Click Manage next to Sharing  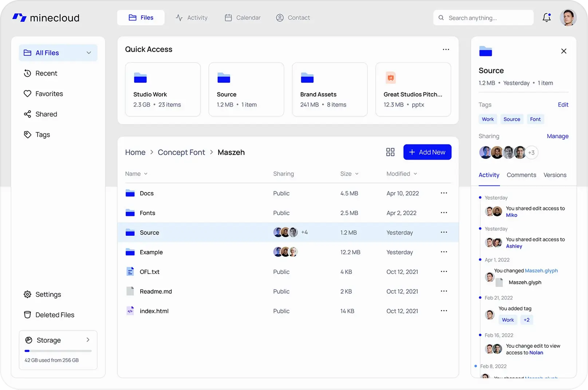(557, 136)
